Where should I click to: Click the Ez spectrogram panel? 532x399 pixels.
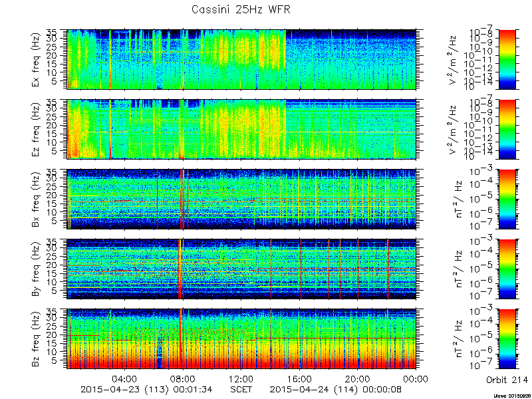(x=241, y=129)
